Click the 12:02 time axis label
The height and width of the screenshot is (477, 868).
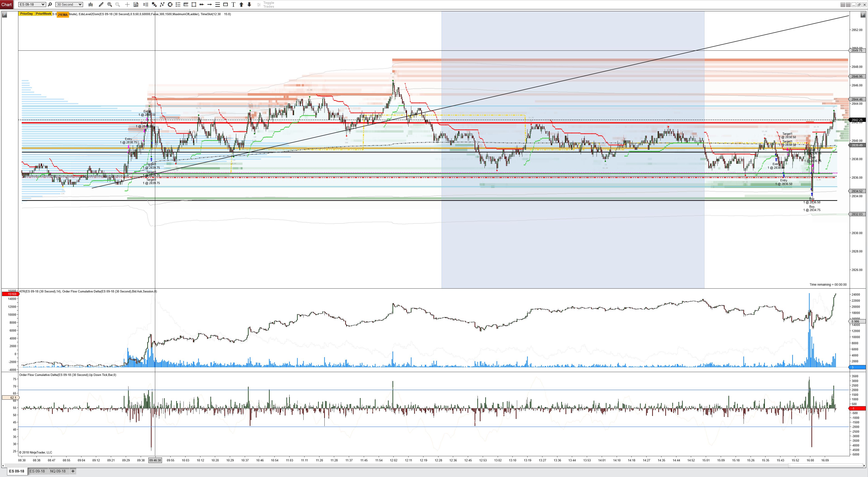(394, 460)
